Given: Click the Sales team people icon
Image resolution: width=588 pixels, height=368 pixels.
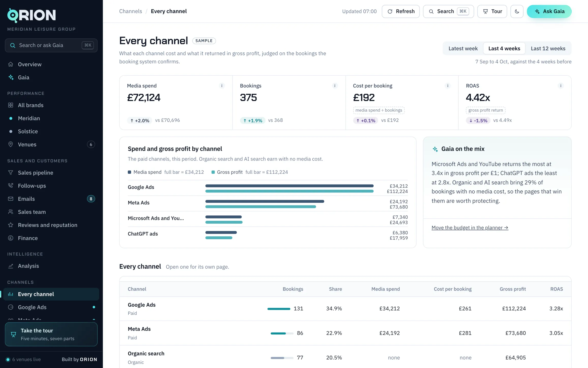Looking at the screenshot, I should pos(10,212).
